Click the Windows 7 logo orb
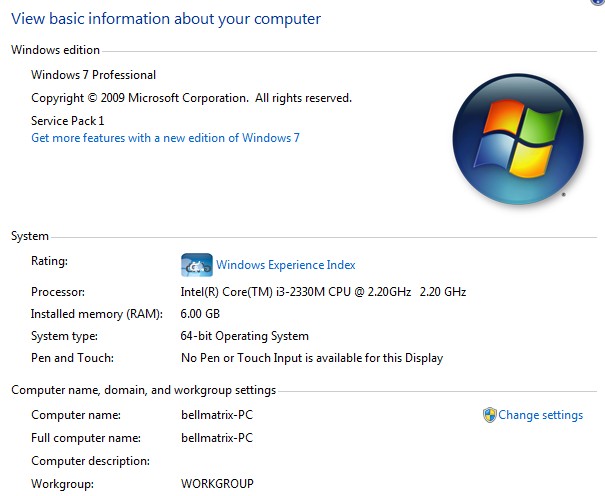Viewport: 605px width, 496px height. point(510,137)
